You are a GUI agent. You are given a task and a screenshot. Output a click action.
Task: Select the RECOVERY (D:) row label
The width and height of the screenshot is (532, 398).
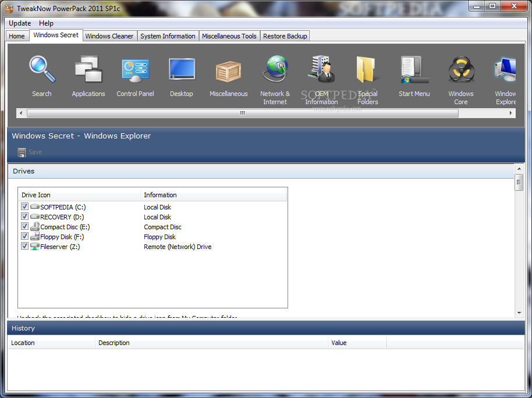click(x=62, y=217)
